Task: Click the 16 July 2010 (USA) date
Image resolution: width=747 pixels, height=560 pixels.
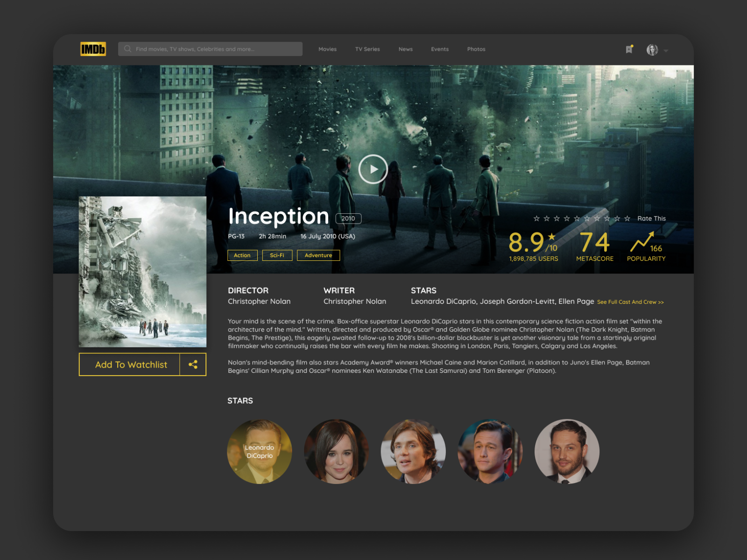Action: pyautogui.click(x=328, y=236)
